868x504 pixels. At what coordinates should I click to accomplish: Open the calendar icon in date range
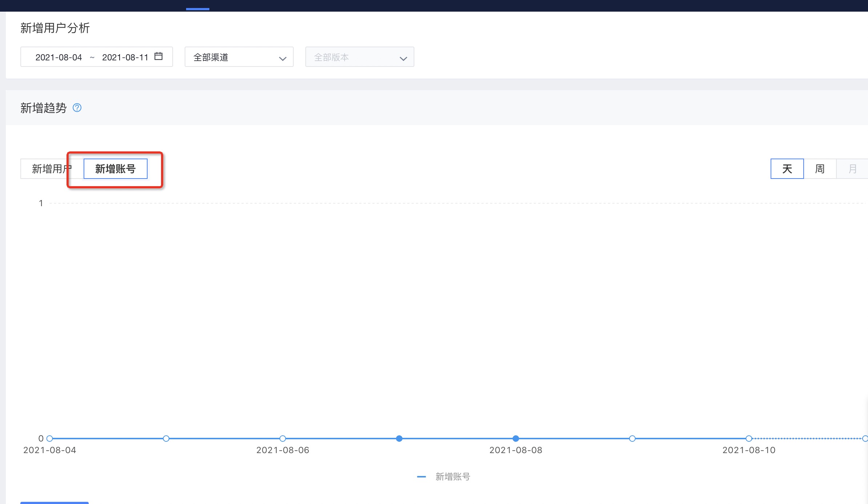tap(158, 56)
